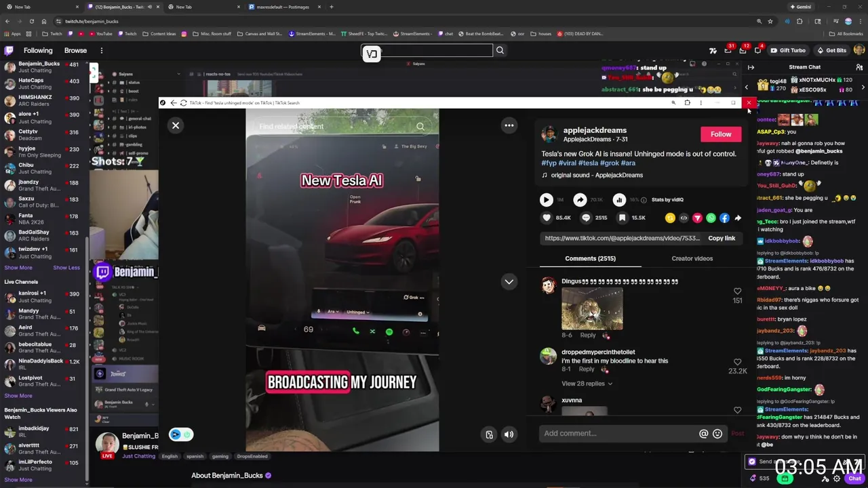The image size is (868, 488).
Task: Open the TikTok video more options menu
Action: tap(509, 125)
